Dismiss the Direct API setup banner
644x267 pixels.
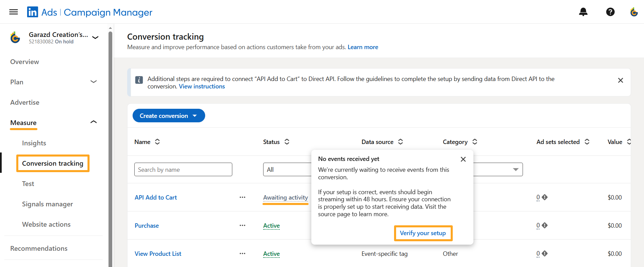tap(621, 80)
